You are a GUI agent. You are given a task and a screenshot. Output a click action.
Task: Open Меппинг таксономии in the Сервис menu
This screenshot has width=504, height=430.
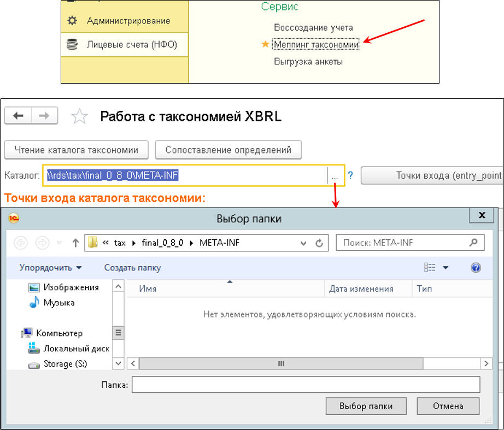316,45
